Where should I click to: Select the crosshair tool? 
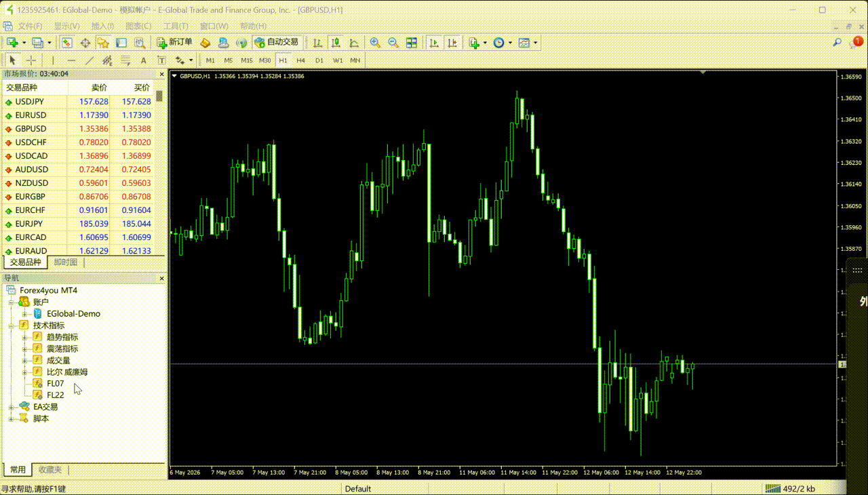(x=31, y=60)
